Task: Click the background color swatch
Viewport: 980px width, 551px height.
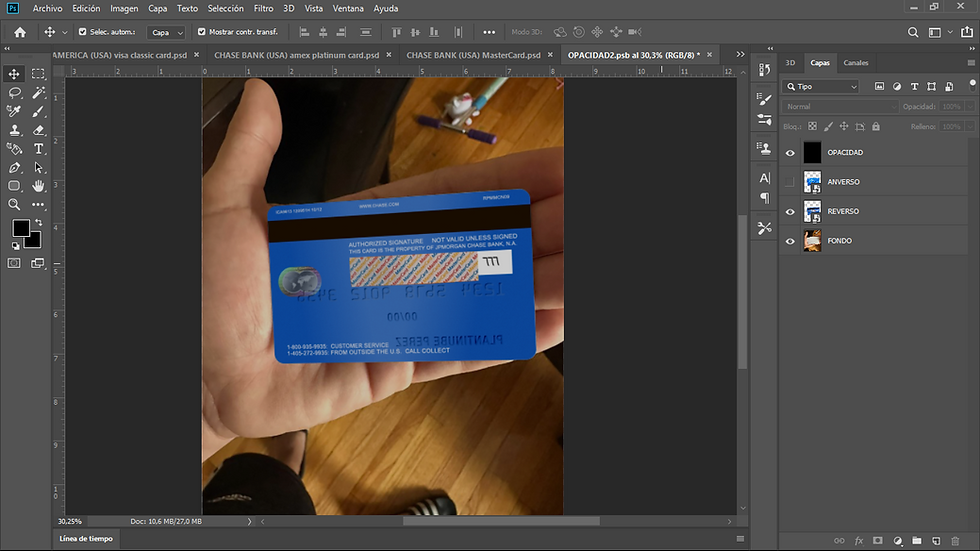Action: point(34,242)
